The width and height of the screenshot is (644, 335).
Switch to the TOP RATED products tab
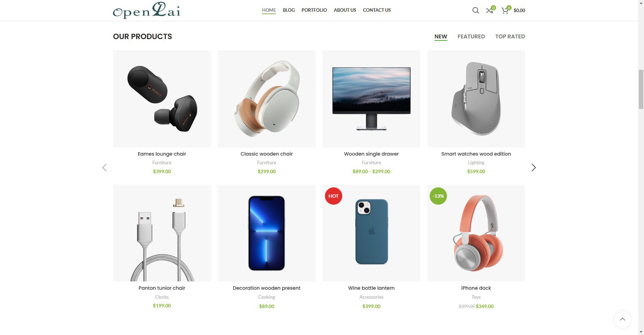pos(510,37)
